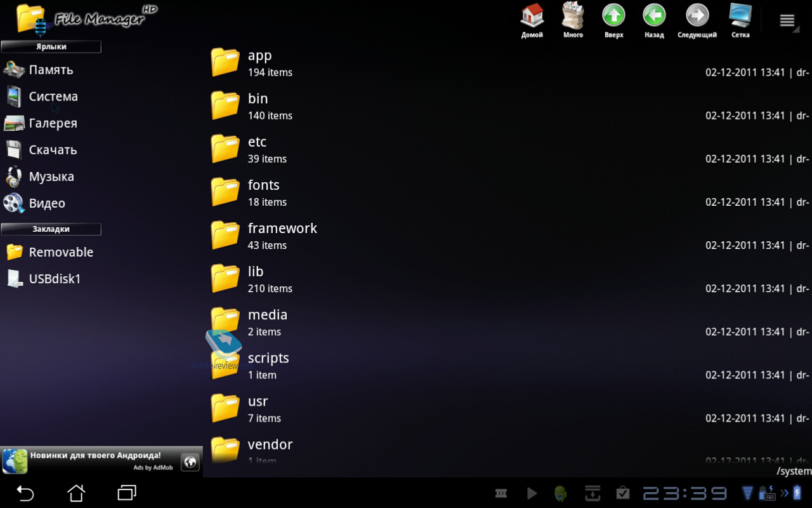The height and width of the screenshot is (508, 812).
Task: Open the Removable bookmark
Action: coord(51,252)
